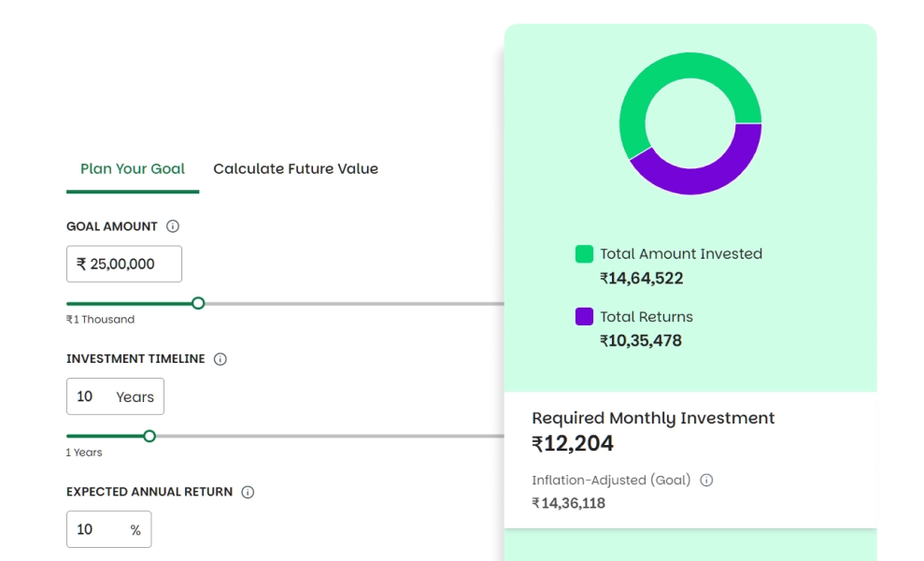Click the grey track of the Investment Timeline slider

(327, 436)
